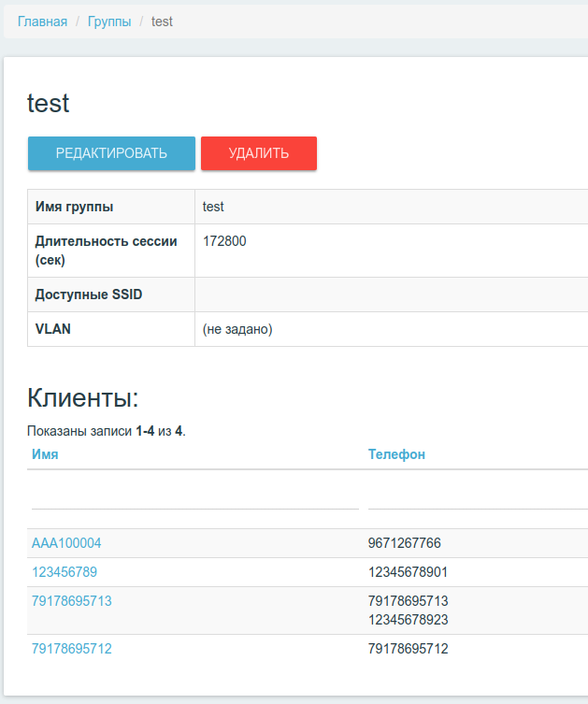Click phone number 12345678923

click(x=408, y=620)
